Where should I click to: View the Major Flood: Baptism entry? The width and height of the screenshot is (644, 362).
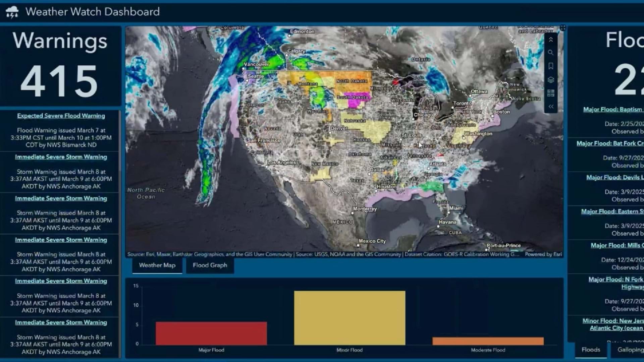coord(614,110)
